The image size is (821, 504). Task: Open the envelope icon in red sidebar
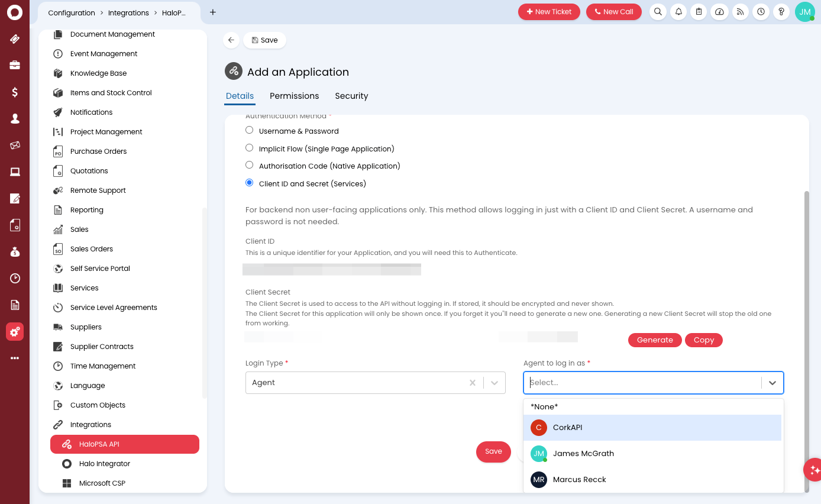pyautogui.click(x=15, y=145)
